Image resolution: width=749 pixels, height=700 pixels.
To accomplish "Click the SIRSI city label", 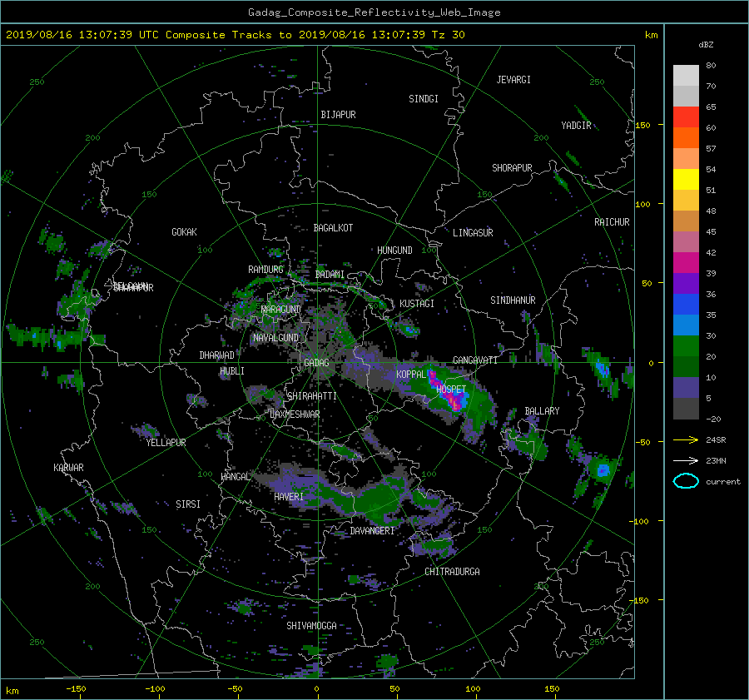I will [188, 504].
